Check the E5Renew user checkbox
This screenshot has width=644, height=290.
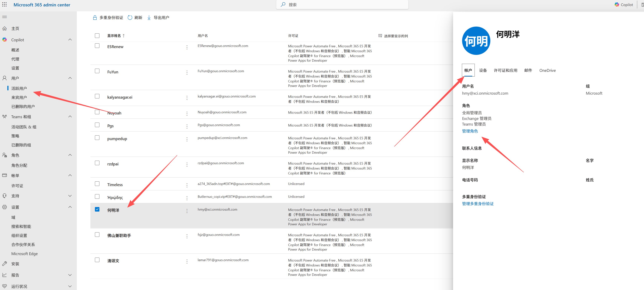(x=97, y=46)
